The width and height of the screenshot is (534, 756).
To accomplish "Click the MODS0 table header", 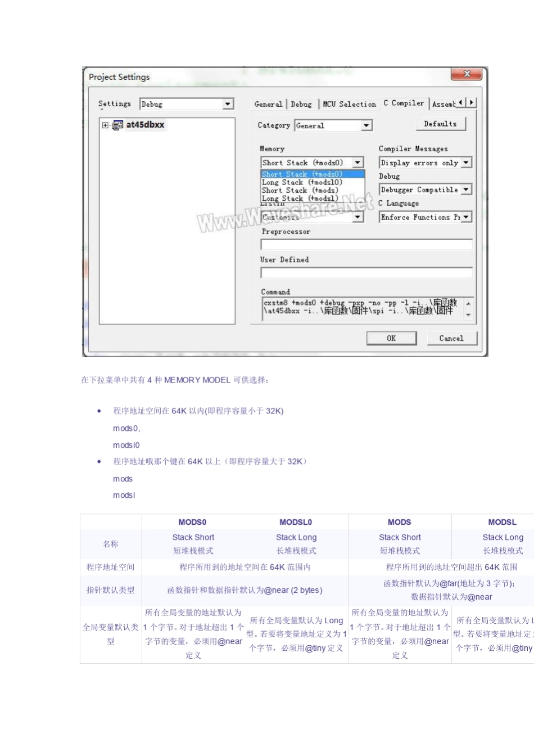I will (192, 522).
